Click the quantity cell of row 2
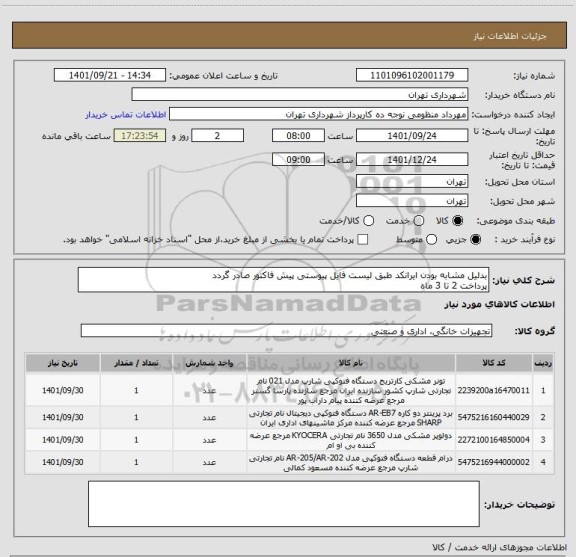This screenshot has height=557, width=576. (x=136, y=417)
